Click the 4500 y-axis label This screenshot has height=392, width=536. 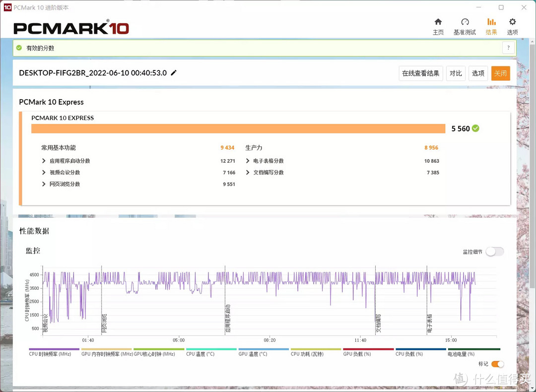(34, 274)
